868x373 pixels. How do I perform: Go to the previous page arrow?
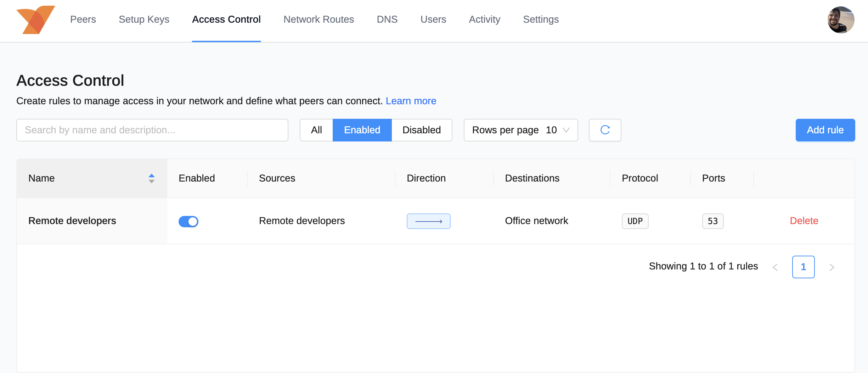775,267
